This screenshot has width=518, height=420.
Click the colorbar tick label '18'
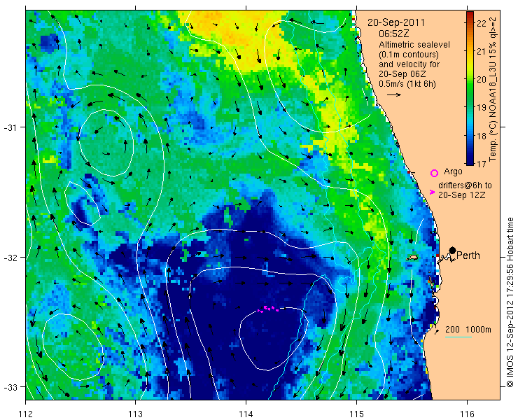pos(482,136)
